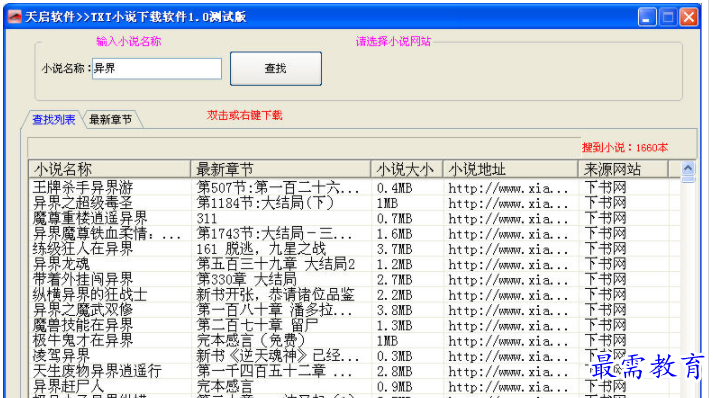Click size cell 2.8MB
This screenshot has height=398, width=713.
[394, 372]
